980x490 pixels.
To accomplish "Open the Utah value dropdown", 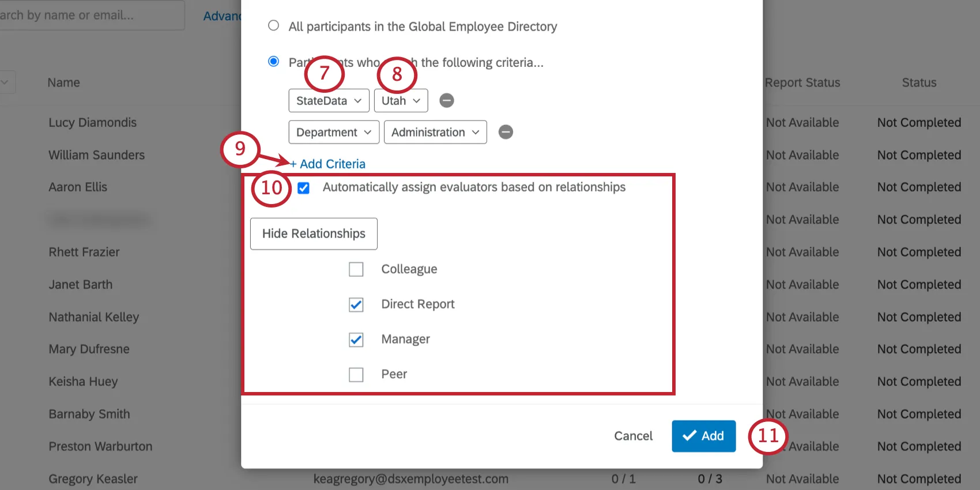I will 401,100.
